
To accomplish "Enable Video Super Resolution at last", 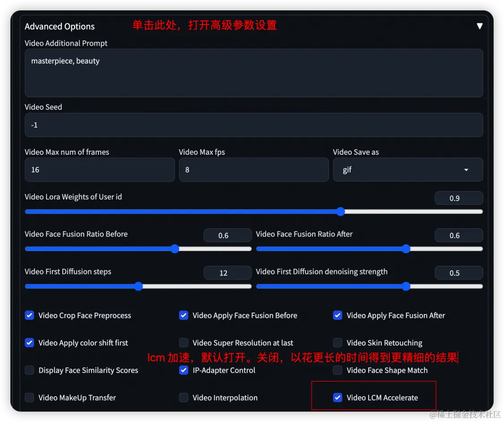I will [184, 343].
